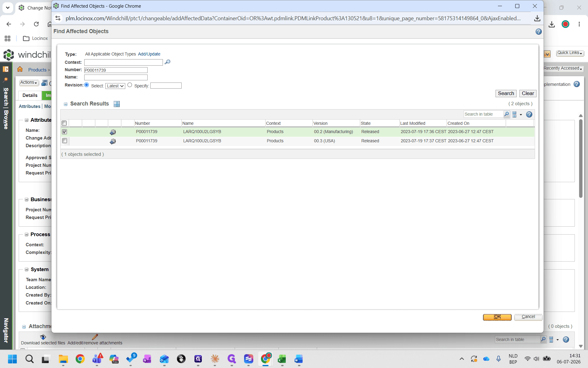The image size is (588, 368).
Task: Open the Quick Links dropdown
Action: 570,53
